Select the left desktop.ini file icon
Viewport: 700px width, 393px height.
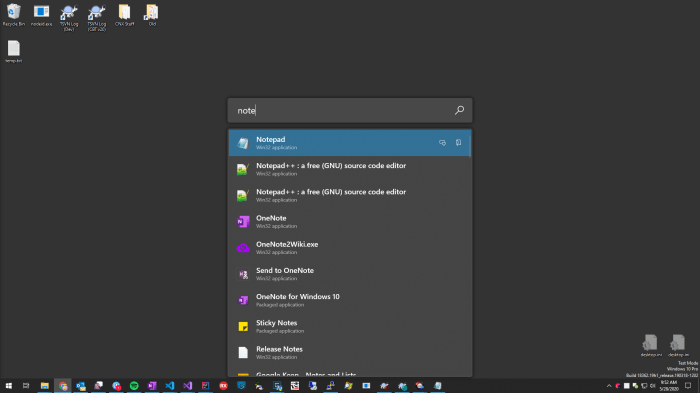[651, 346]
